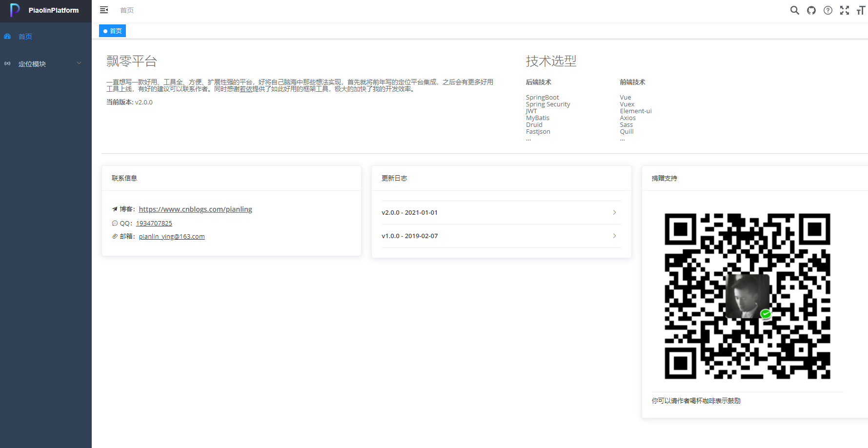868x448 pixels.
Task: Click the signal icon beside 定位模块
Action: point(7,63)
